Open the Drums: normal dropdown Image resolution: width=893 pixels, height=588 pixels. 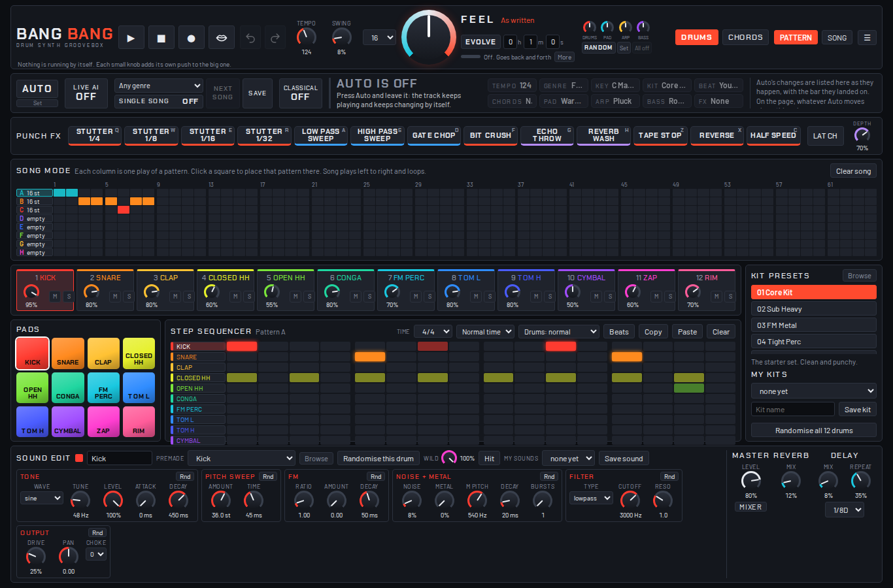pos(558,332)
